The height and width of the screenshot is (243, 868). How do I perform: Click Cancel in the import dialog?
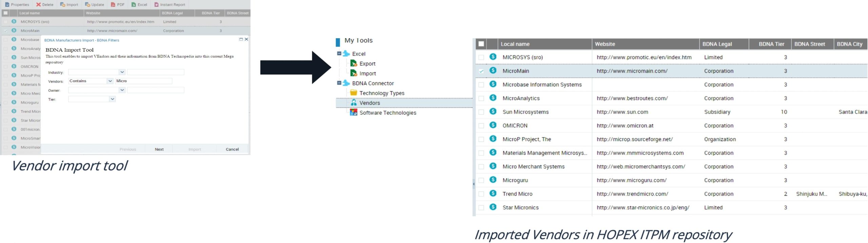pyautogui.click(x=232, y=149)
